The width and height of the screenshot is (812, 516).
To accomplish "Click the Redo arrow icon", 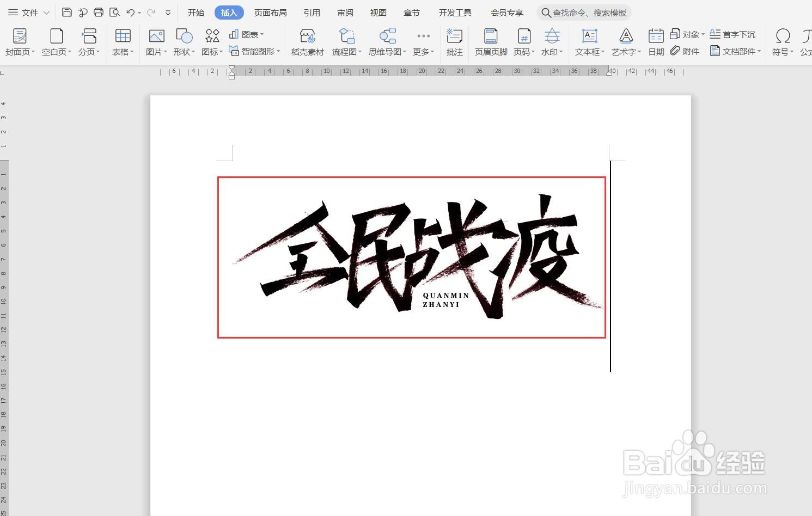I will pos(151,12).
